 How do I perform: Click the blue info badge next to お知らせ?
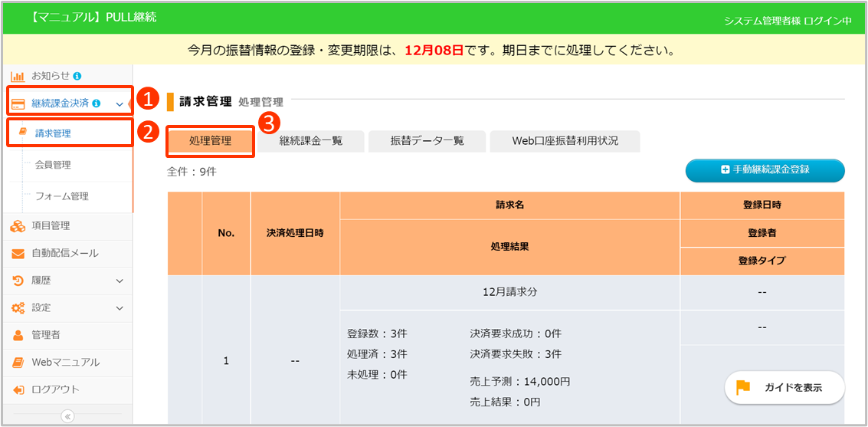[77, 76]
